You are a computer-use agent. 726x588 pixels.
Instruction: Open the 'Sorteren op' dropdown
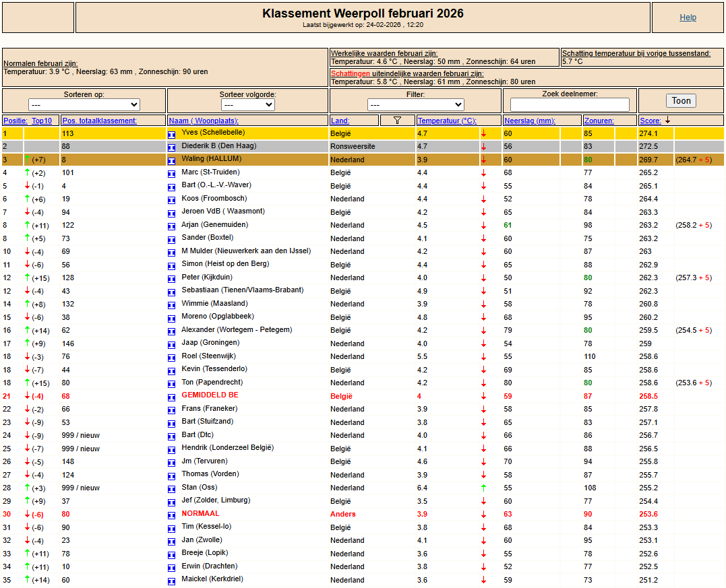click(x=84, y=105)
